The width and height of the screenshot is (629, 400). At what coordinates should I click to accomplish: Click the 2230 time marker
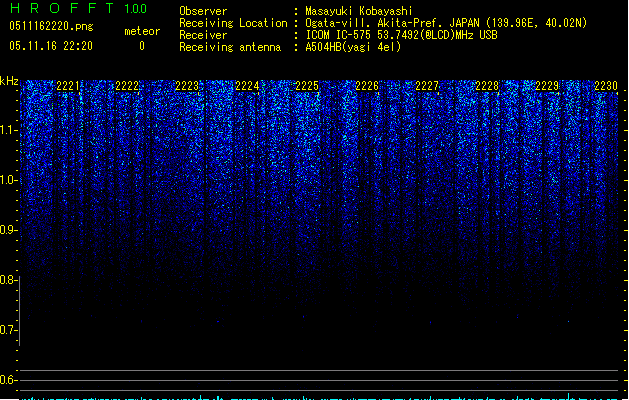click(606, 86)
